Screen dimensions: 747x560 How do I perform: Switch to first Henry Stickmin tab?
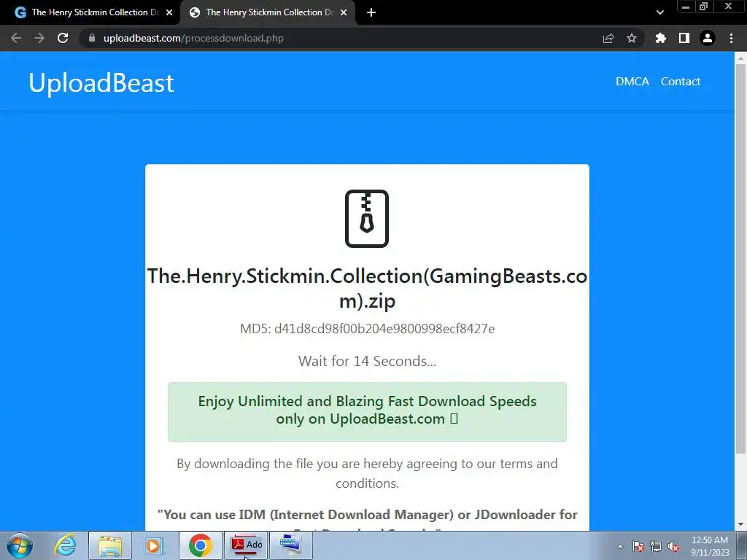[x=90, y=12]
